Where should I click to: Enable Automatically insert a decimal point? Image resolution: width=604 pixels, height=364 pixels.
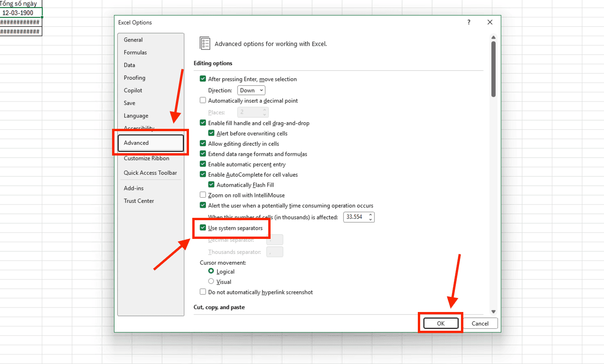203,101
